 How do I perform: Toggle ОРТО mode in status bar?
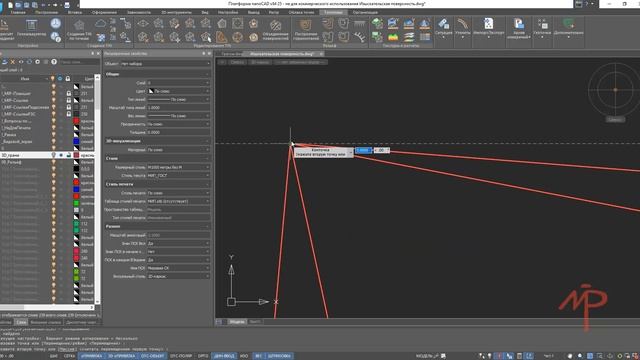click(203, 356)
